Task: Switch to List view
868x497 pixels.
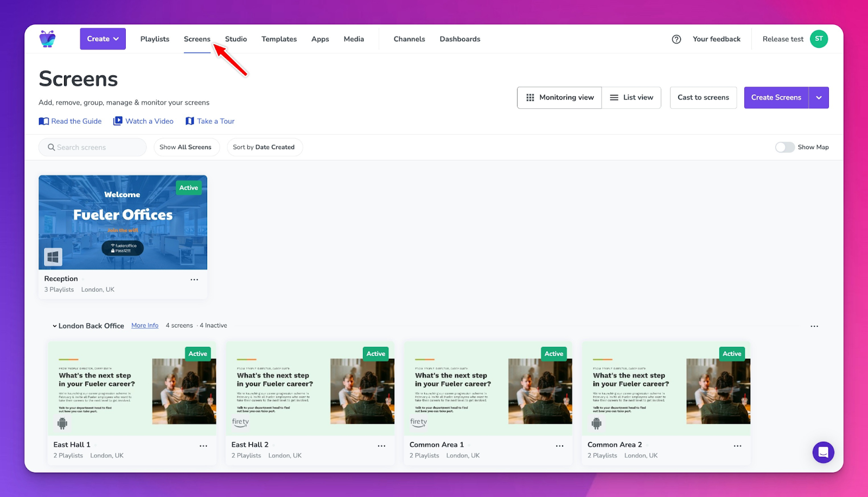Action: coord(631,98)
